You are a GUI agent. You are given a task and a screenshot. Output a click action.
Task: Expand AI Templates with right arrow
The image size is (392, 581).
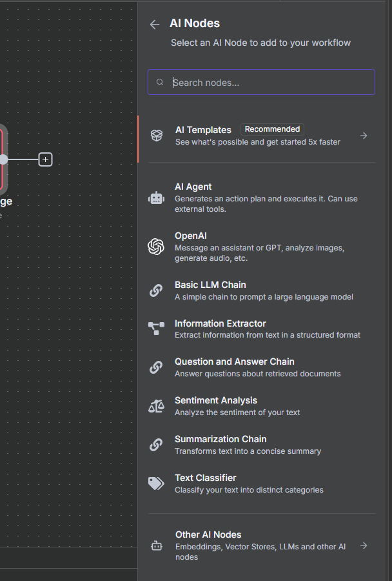(364, 136)
